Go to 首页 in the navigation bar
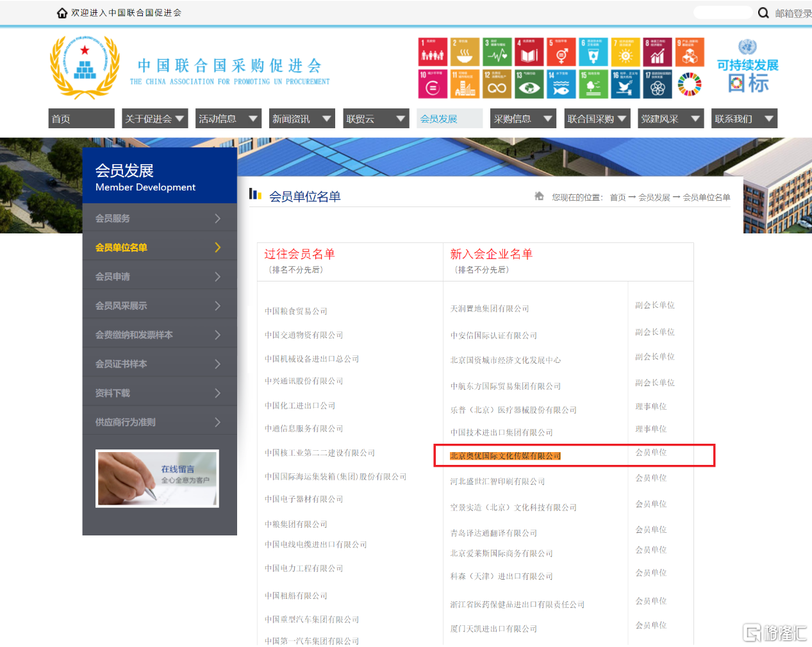 (x=81, y=119)
